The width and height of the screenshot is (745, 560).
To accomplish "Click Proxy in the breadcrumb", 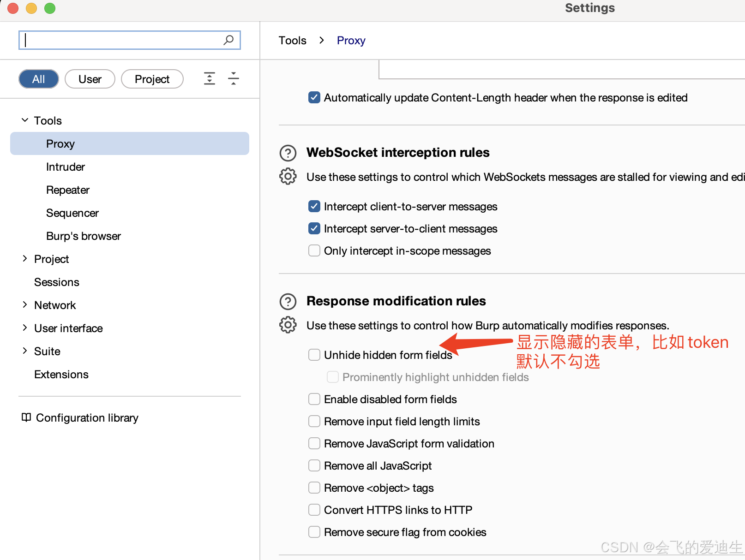I will (x=351, y=41).
